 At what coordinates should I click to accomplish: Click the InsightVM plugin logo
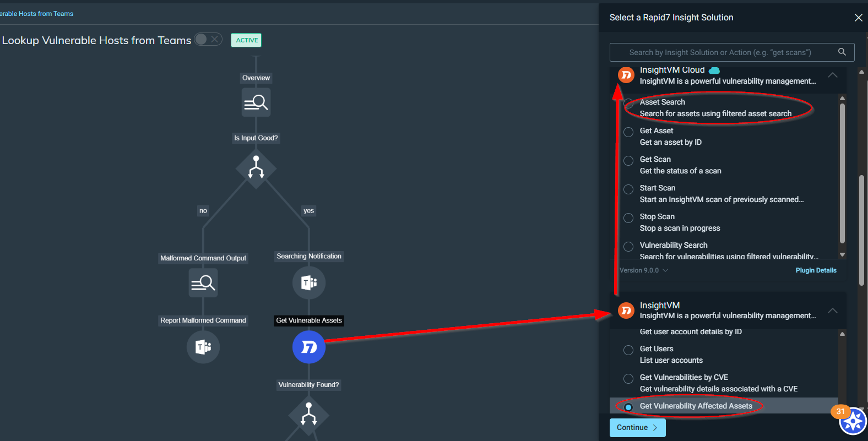click(x=626, y=311)
